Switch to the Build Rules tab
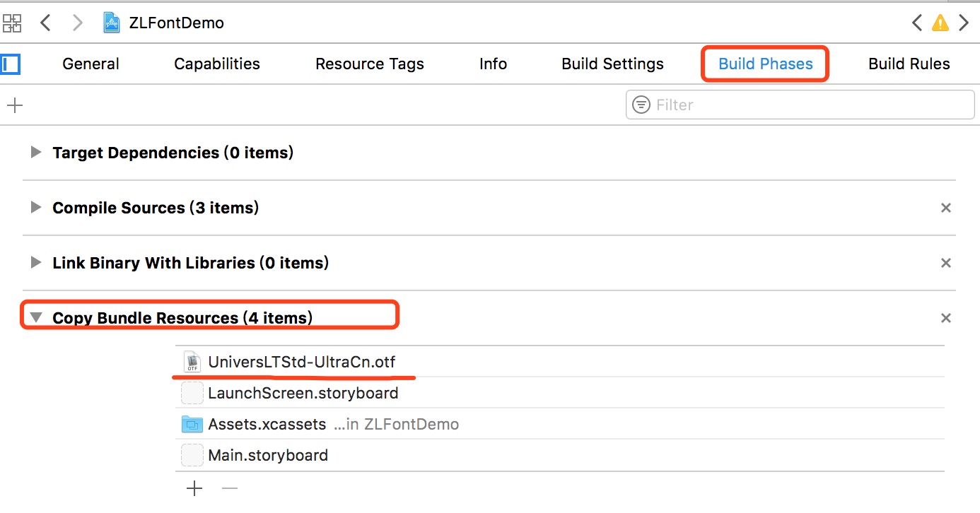The height and width of the screenshot is (513, 980). tap(909, 64)
